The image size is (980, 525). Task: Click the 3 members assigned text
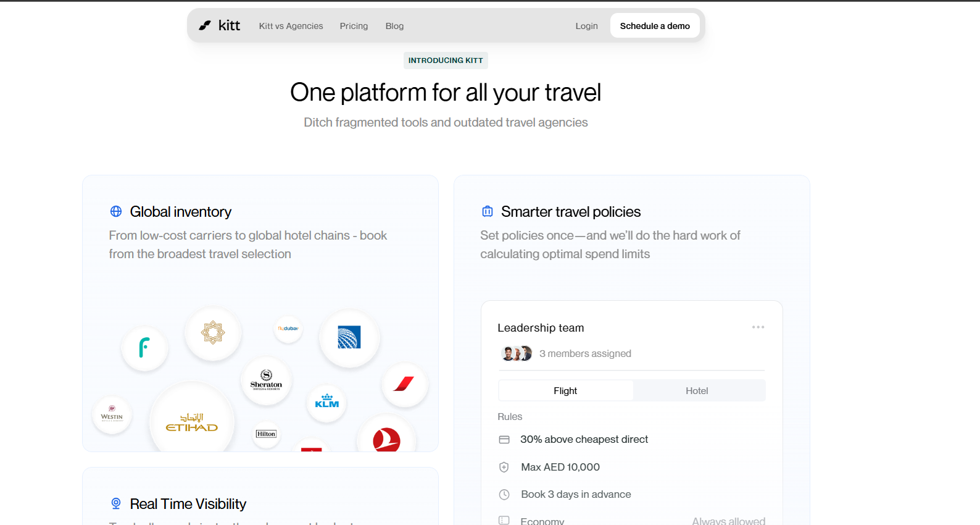click(585, 353)
